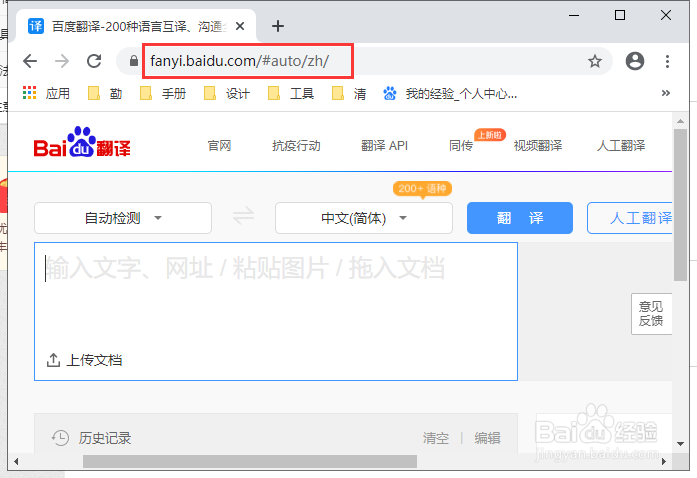The height and width of the screenshot is (478, 697).
Task: Click the vertical scrollbar up arrow
Action: pyautogui.click(x=680, y=121)
